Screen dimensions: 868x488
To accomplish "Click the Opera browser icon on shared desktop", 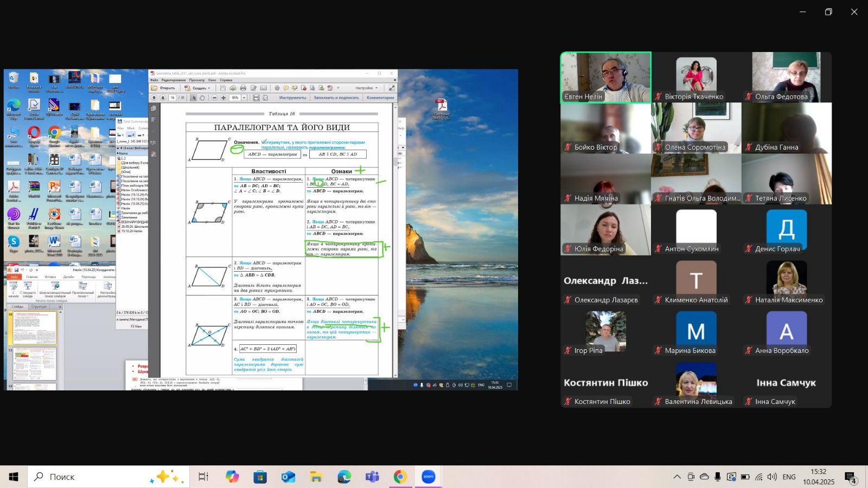I will [34, 132].
